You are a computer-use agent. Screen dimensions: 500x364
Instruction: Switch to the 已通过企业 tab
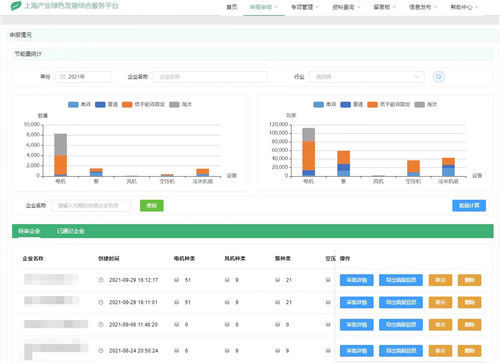[70, 231]
